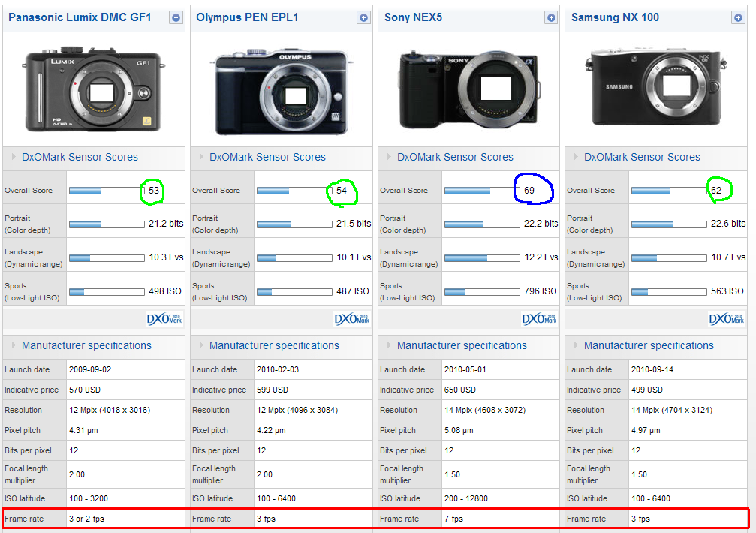Click the '570 USD' indicative price
Screen dimensions: 756x533
85,390
